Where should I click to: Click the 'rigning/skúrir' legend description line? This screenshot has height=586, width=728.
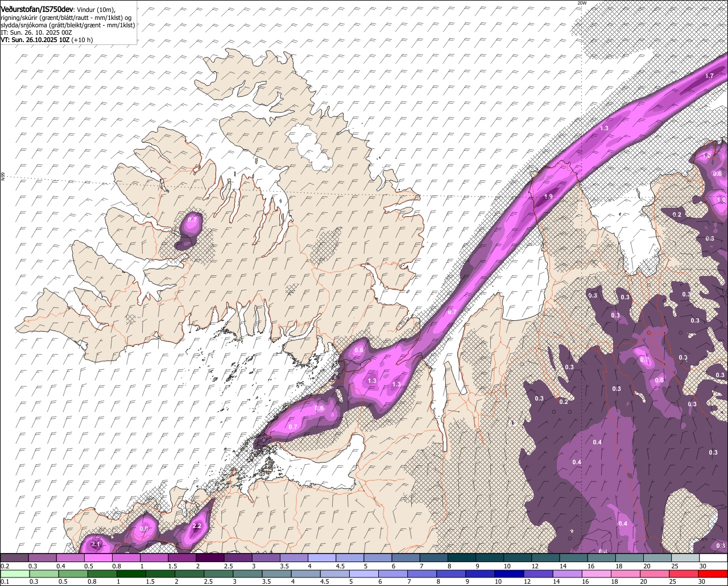[x=66, y=17]
